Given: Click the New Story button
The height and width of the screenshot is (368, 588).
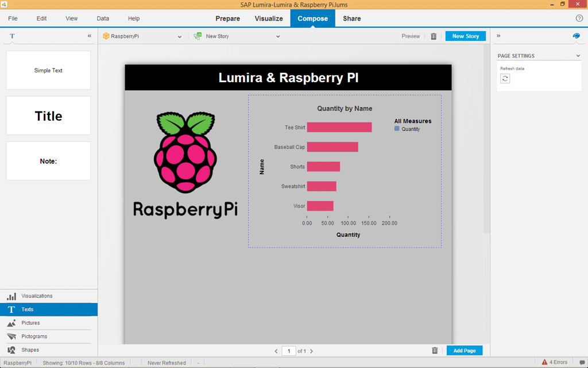Looking at the screenshot, I should [465, 36].
